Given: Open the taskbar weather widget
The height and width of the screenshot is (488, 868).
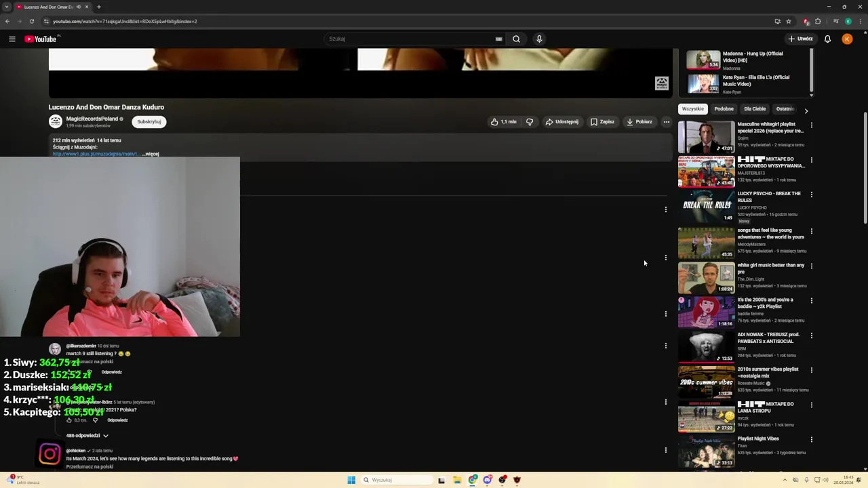Looking at the screenshot, I should coord(24,480).
